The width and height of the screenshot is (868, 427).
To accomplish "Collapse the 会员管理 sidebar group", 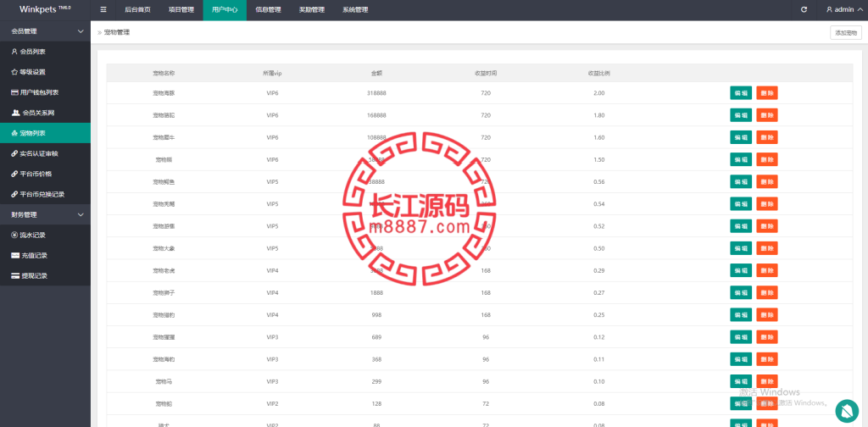I will point(46,31).
